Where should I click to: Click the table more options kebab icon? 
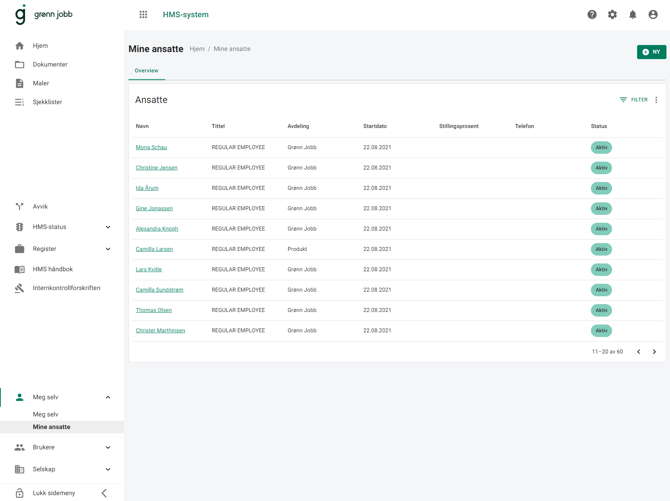click(x=656, y=100)
